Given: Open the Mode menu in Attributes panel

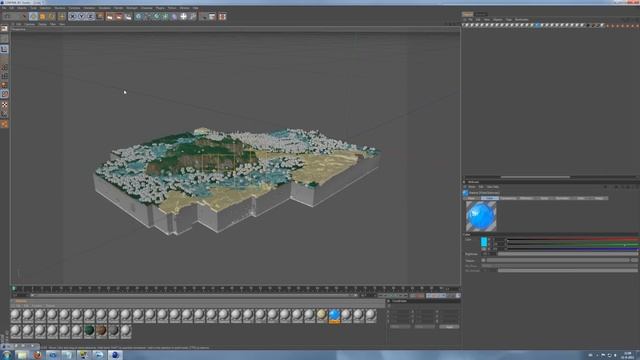Looking at the screenshot, I should [x=472, y=187].
